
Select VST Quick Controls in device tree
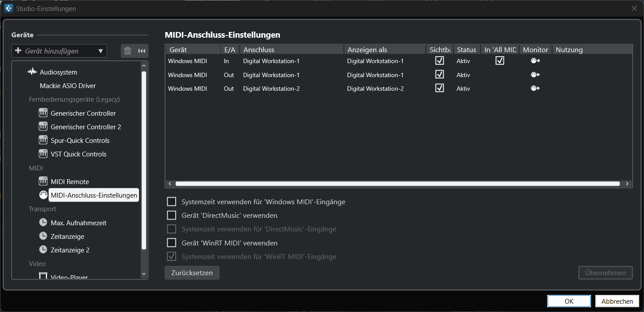(x=78, y=154)
